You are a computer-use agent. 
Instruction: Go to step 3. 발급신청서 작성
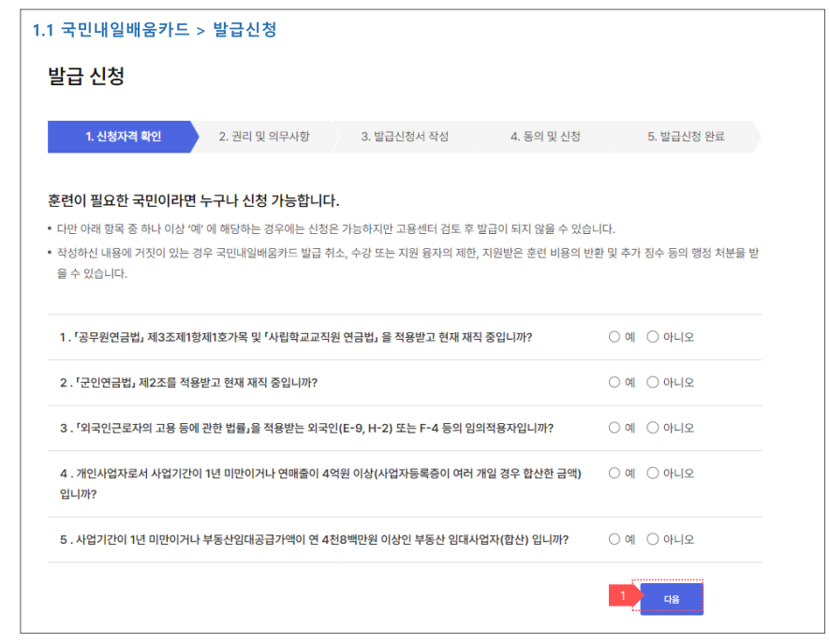pyautogui.click(x=405, y=137)
